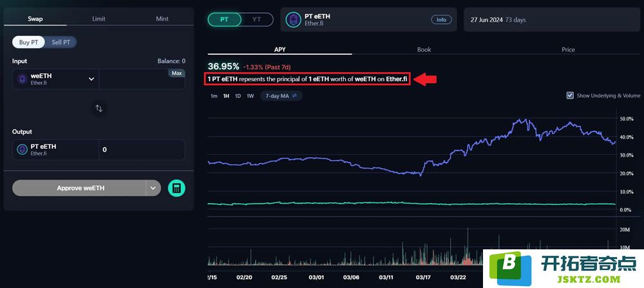Expand the weETH input token dropdown
The image size is (644, 288).
(91, 79)
